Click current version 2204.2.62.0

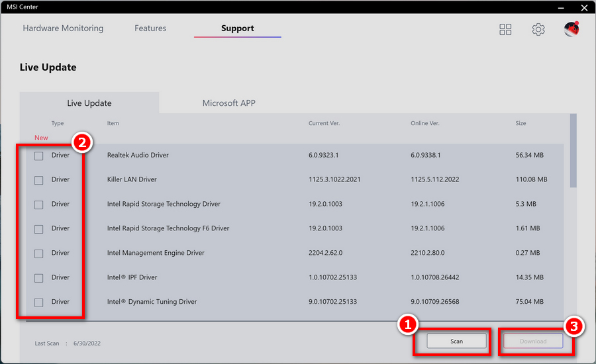point(325,253)
